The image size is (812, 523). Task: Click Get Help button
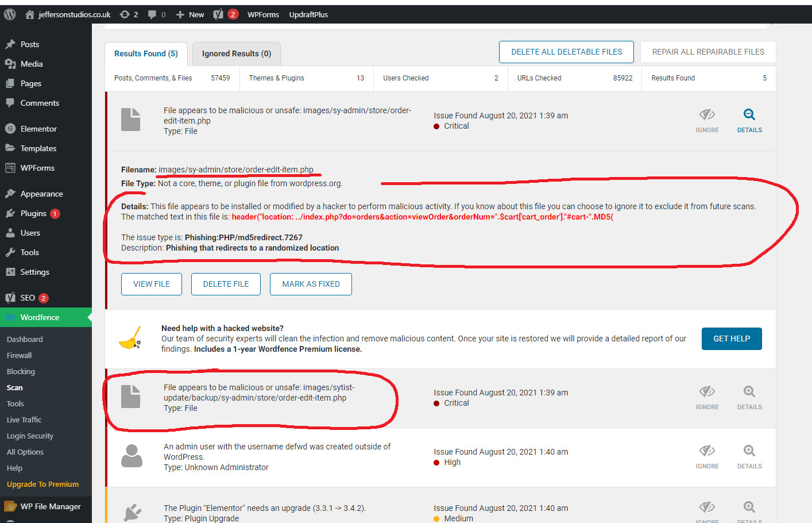click(732, 339)
